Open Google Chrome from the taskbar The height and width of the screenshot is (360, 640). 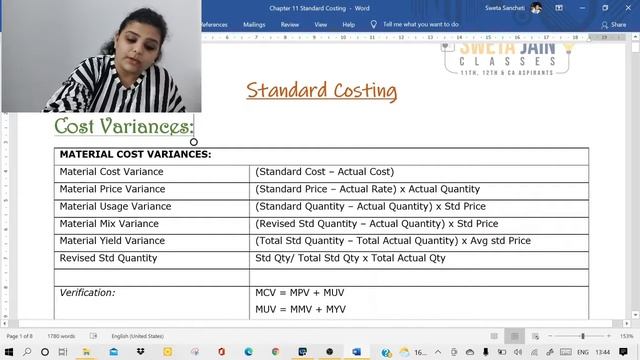[x=276, y=352]
